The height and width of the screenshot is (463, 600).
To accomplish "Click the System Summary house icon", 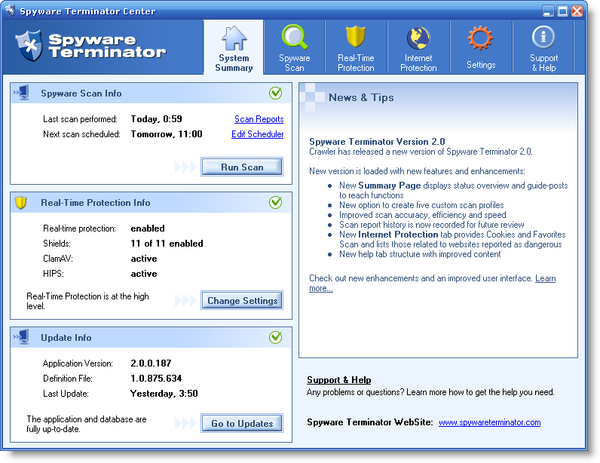I will [234, 38].
